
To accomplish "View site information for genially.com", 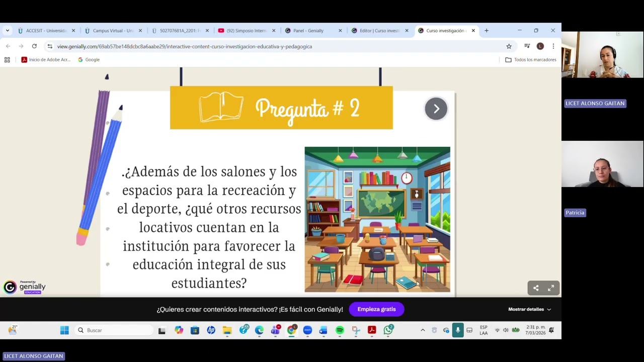I will 49,46.
